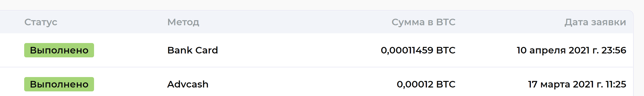Select the Bank Card method text
The width and height of the screenshot is (644, 96).
point(192,50)
